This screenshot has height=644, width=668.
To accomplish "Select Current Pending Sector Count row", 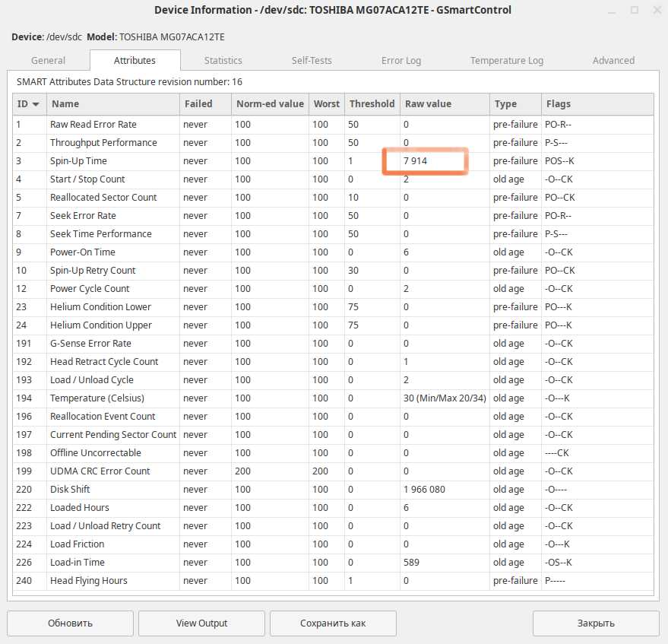I will click(333, 435).
